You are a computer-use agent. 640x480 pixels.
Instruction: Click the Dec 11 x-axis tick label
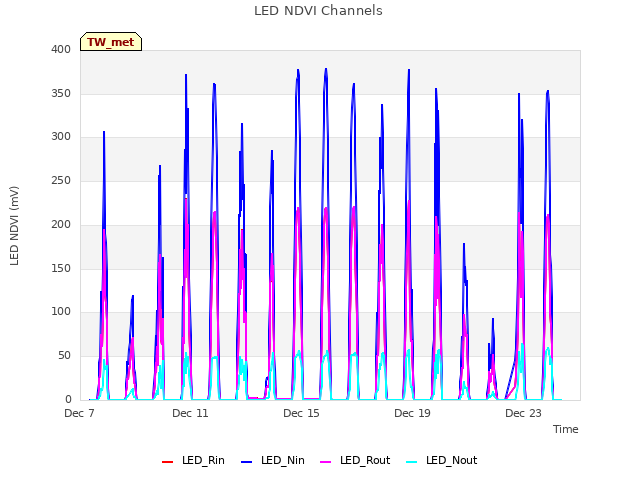[x=190, y=413]
